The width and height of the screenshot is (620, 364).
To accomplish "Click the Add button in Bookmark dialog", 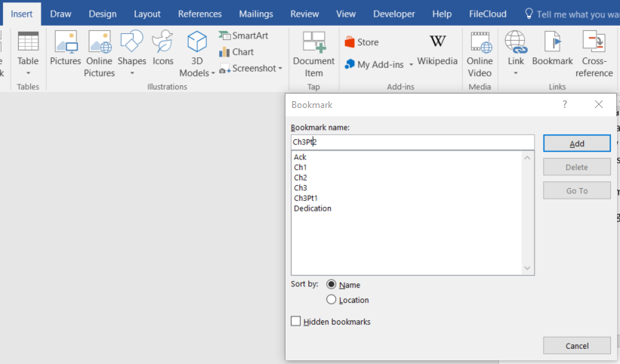I will [x=576, y=143].
